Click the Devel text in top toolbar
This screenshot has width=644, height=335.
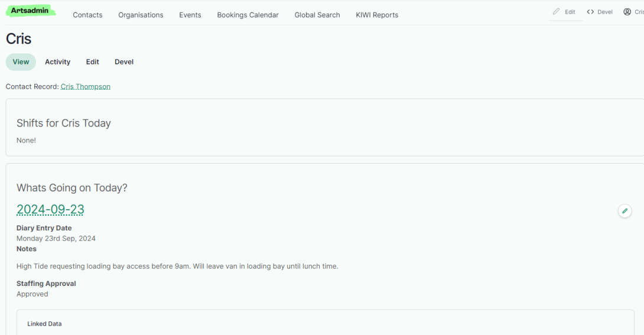point(604,12)
